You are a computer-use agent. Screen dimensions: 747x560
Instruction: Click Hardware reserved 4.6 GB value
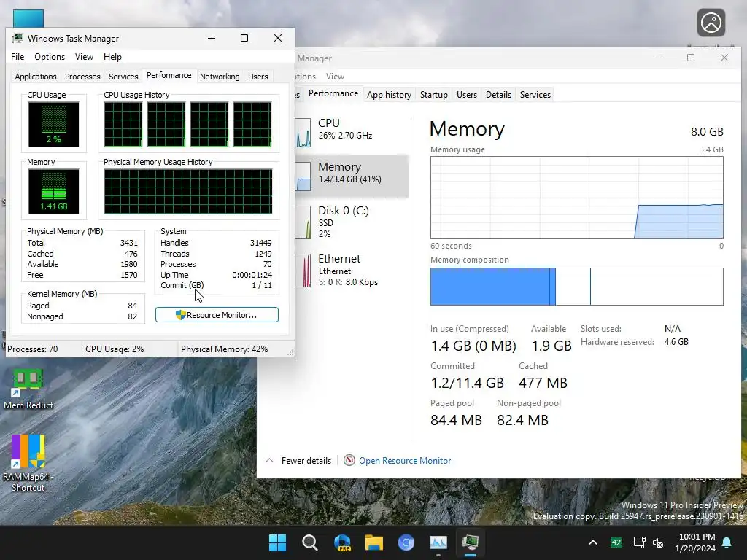point(676,342)
